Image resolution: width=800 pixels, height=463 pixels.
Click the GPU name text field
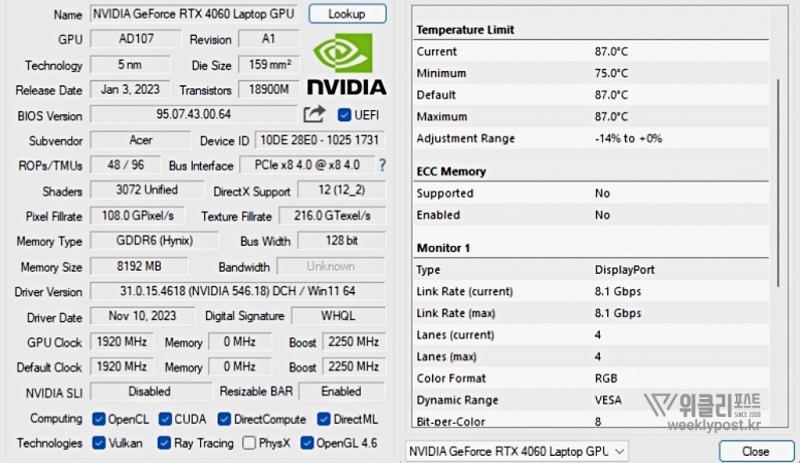click(x=194, y=14)
